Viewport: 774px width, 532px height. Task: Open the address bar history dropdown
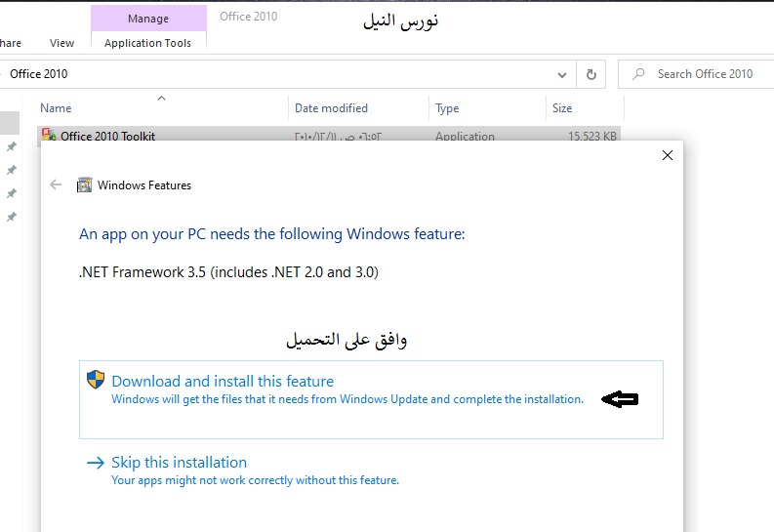[561, 74]
